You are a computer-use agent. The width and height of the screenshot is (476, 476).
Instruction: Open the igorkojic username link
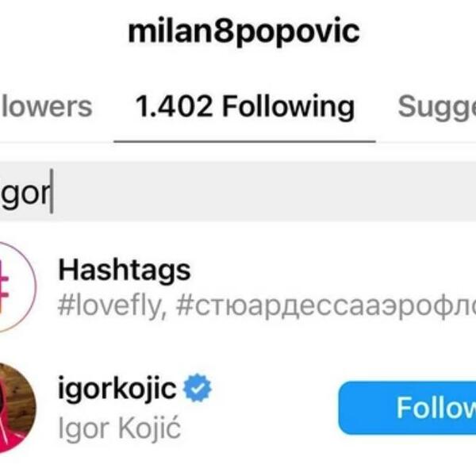(x=117, y=390)
